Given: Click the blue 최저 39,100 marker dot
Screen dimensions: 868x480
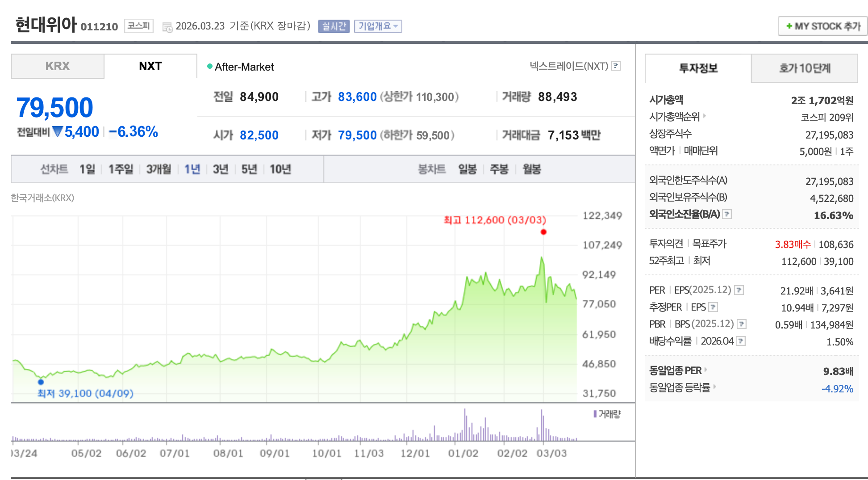Looking at the screenshot, I should [x=41, y=382].
